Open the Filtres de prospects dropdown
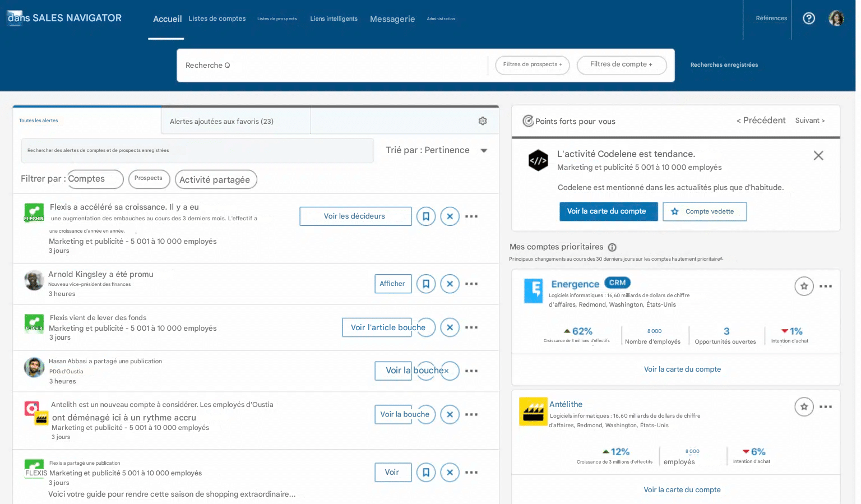The width and height of the screenshot is (861, 504). (x=531, y=65)
